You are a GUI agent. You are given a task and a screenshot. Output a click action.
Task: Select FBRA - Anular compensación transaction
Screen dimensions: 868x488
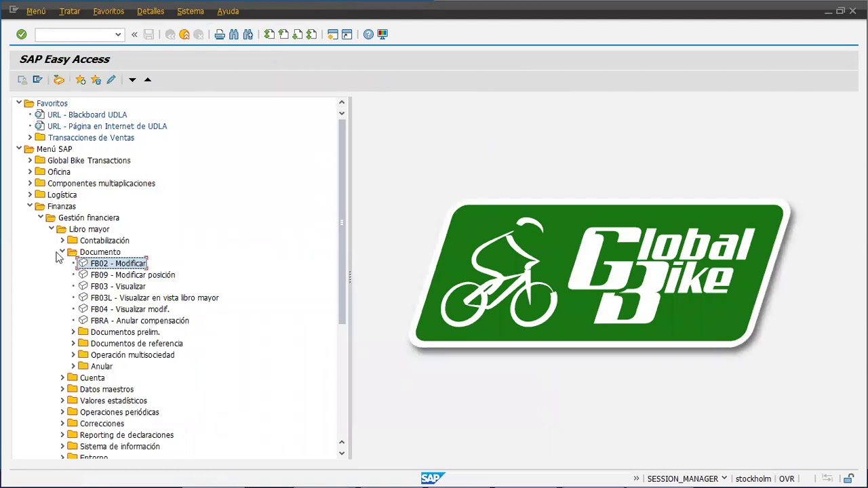(140, 321)
